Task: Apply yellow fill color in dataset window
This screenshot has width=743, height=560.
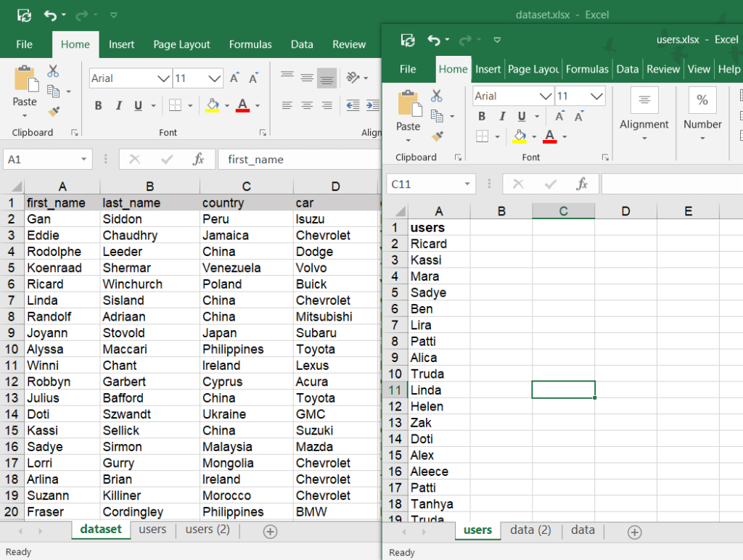Action: (212, 106)
